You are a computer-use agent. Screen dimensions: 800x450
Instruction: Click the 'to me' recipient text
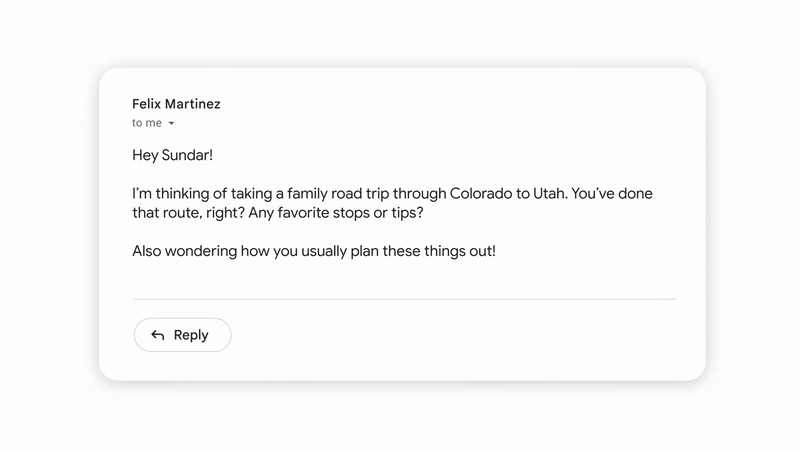[x=147, y=123]
